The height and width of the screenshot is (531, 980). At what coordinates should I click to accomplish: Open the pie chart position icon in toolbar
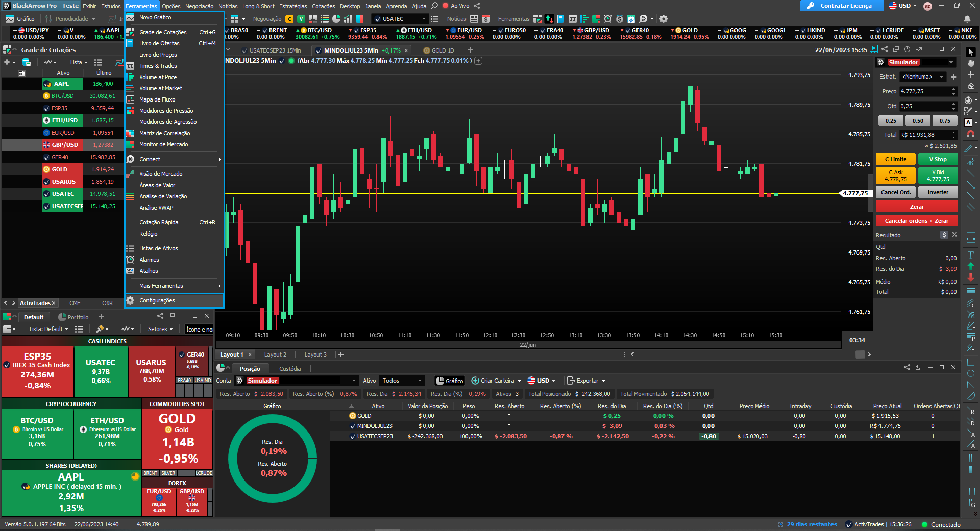point(336,19)
